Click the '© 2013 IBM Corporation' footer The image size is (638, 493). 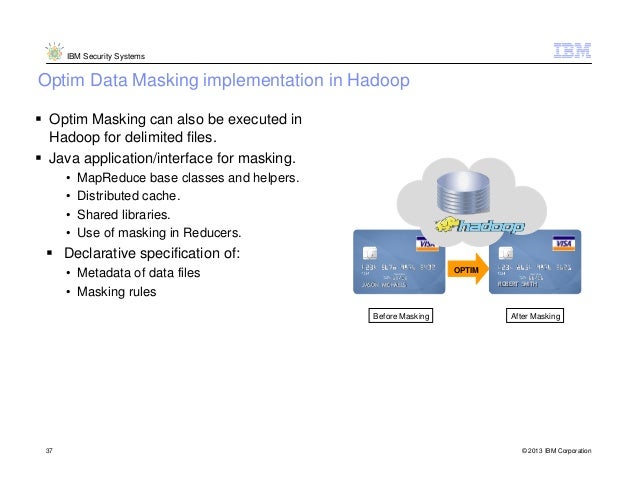556,451
